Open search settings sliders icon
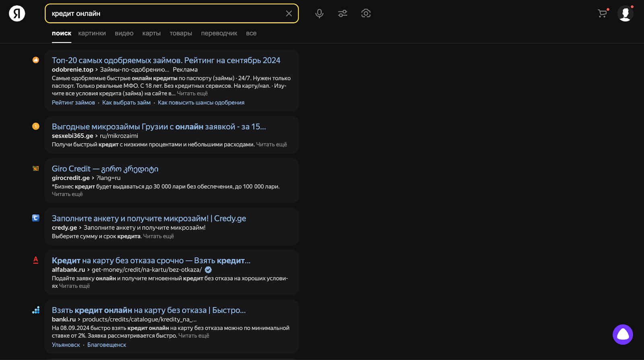Screen dimensions: 644x360 click(x=343, y=13)
